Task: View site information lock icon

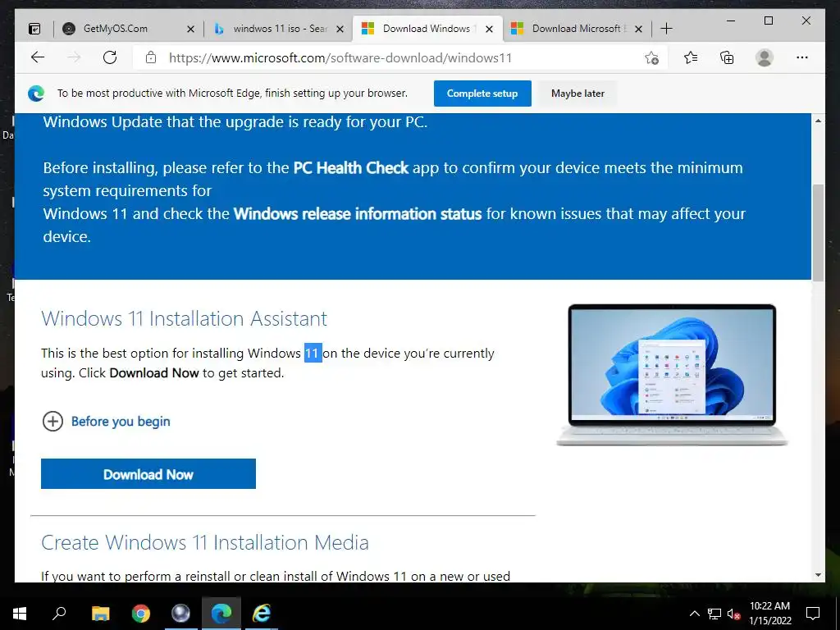Action: [151, 57]
